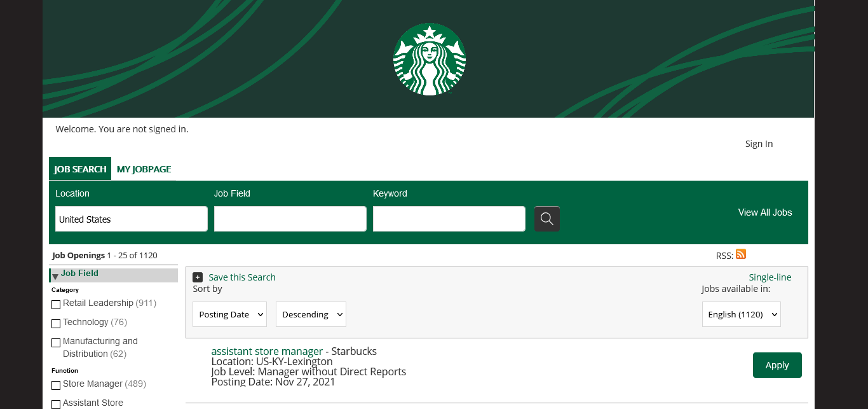Viewport: 868px width, 409px height.
Task: Click into the Keyword input field
Action: [x=449, y=219]
